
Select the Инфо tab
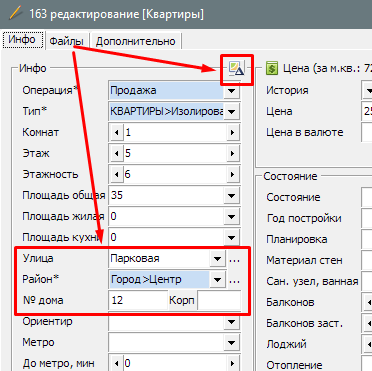[22, 40]
